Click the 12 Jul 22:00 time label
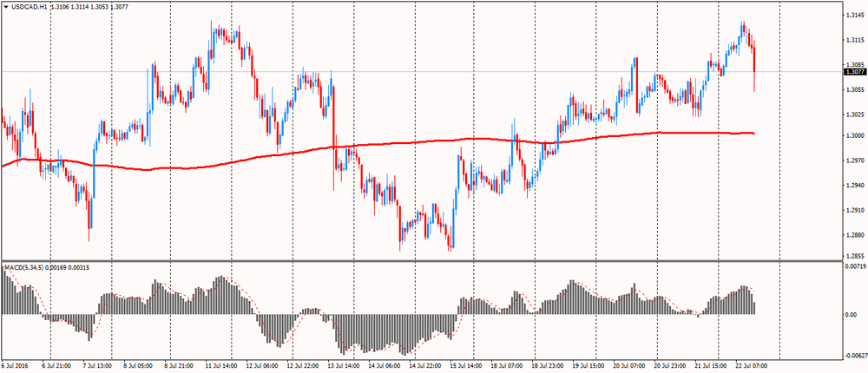Image resolution: width=868 pixels, height=373 pixels. (x=303, y=366)
